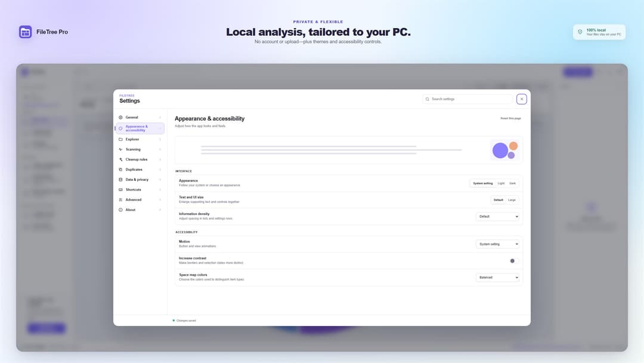Click the 'INTERFACE' section label

(184, 171)
